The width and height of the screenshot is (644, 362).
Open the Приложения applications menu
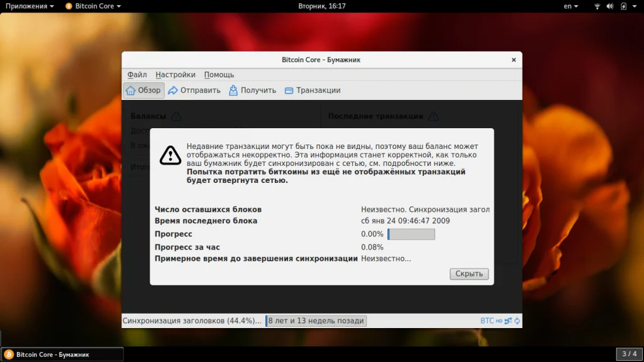pyautogui.click(x=30, y=6)
